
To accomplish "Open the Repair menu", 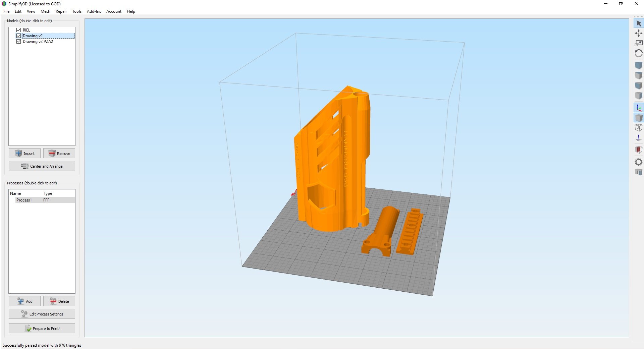I will 61,11.
